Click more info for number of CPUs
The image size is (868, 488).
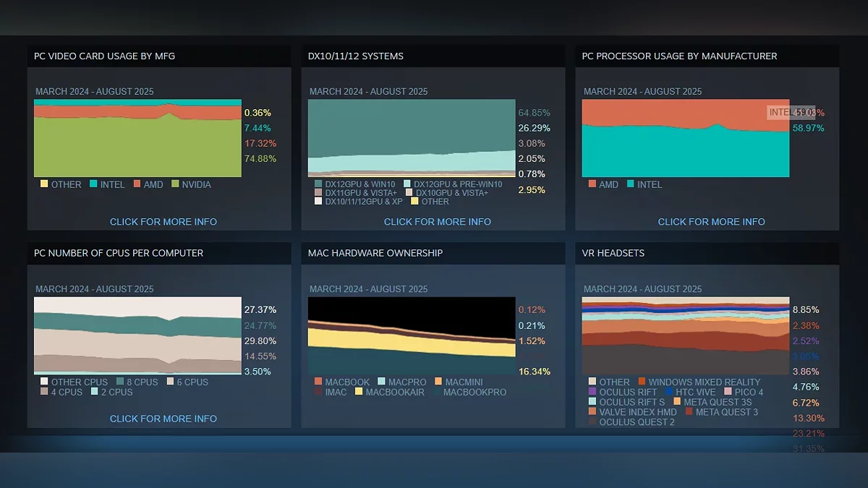pyautogui.click(x=163, y=419)
